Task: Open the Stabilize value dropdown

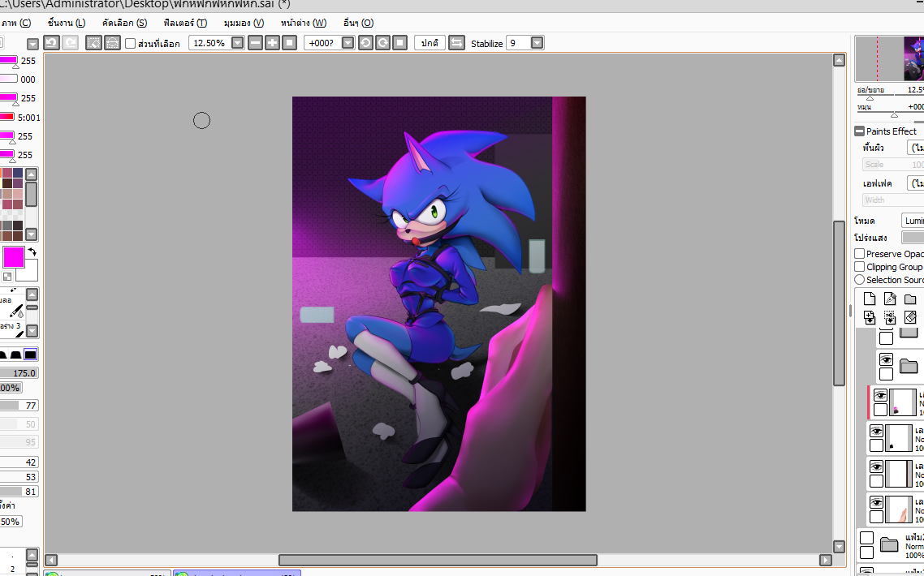Action: (537, 43)
